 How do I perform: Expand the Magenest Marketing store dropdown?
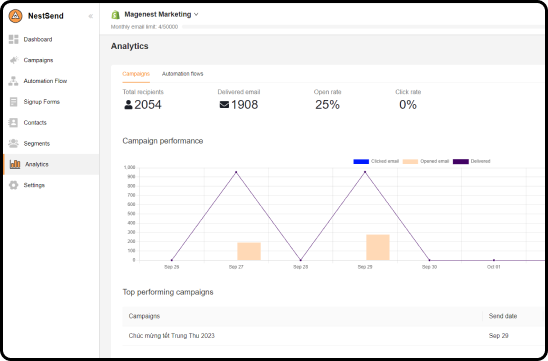(161, 14)
